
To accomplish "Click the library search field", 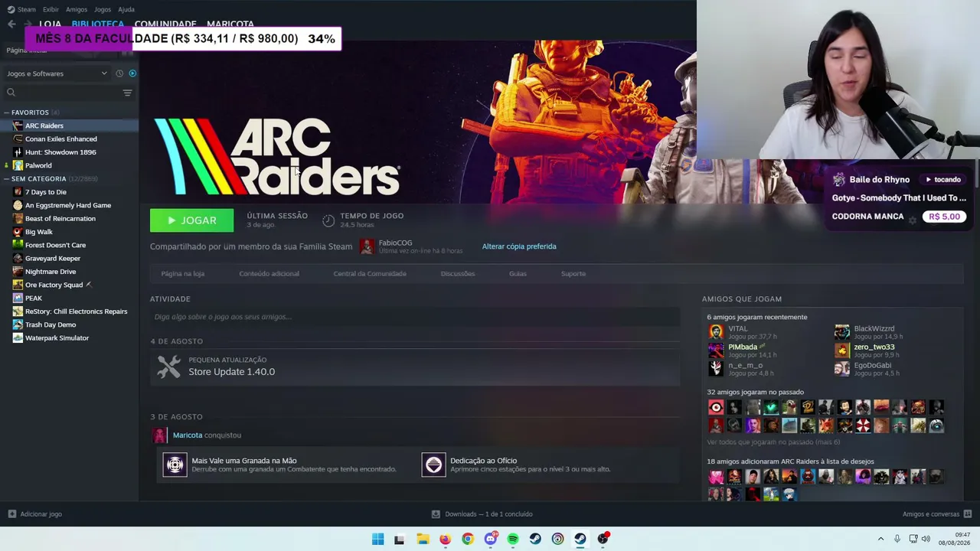I will click(61, 93).
